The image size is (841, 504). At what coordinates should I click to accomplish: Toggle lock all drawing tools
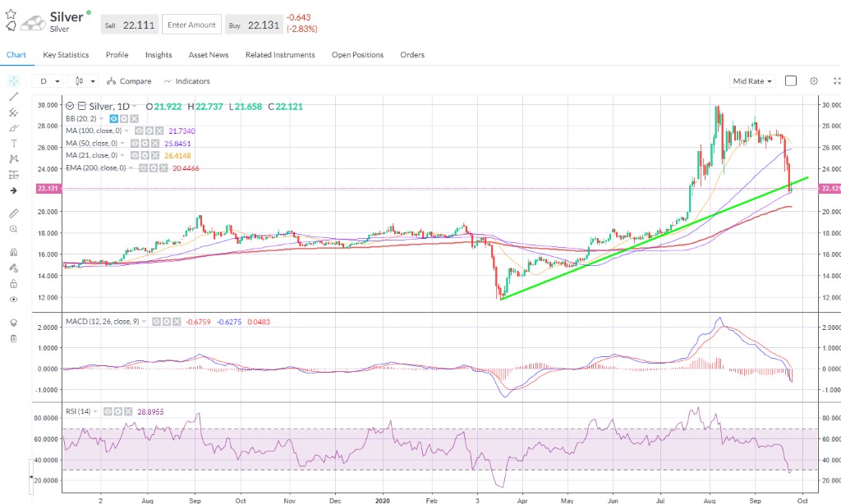pyautogui.click(x=13, y=284)
